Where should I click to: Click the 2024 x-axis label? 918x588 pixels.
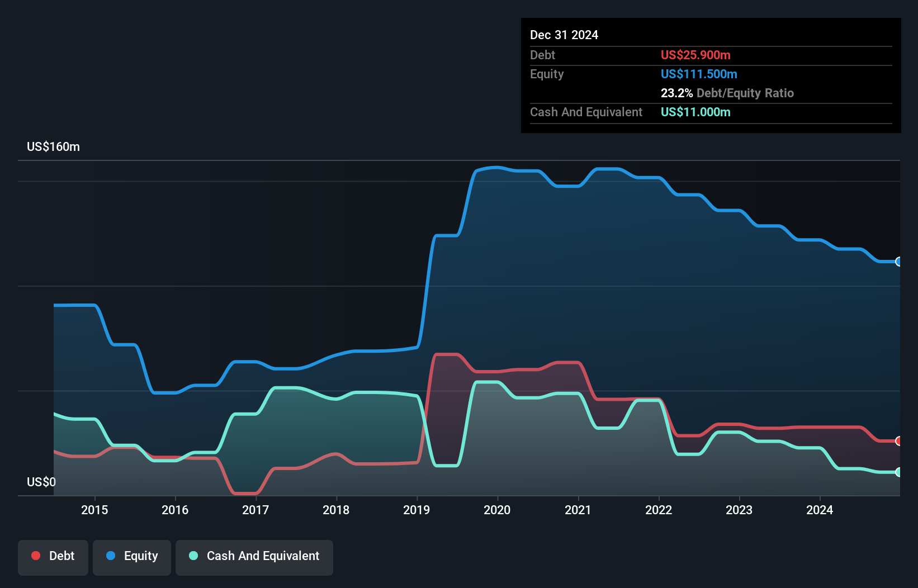820,510
